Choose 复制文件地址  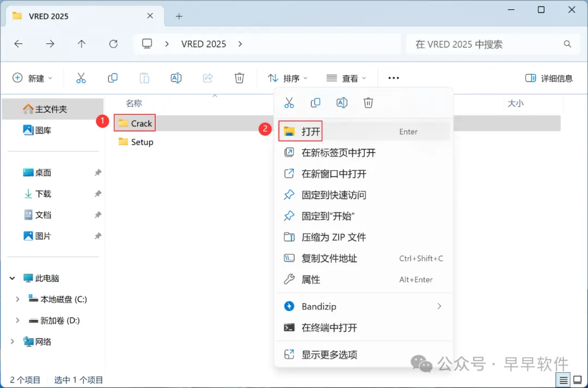coord(364,258)
